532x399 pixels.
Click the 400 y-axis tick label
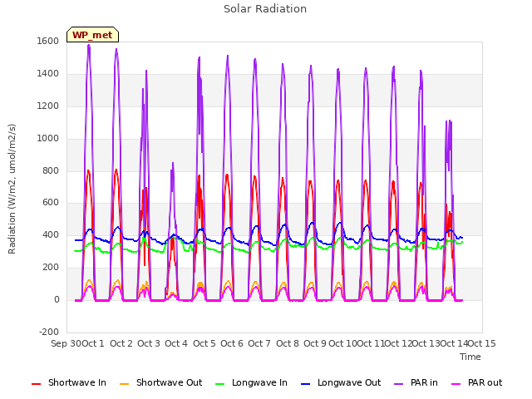[x=51, y=234]
